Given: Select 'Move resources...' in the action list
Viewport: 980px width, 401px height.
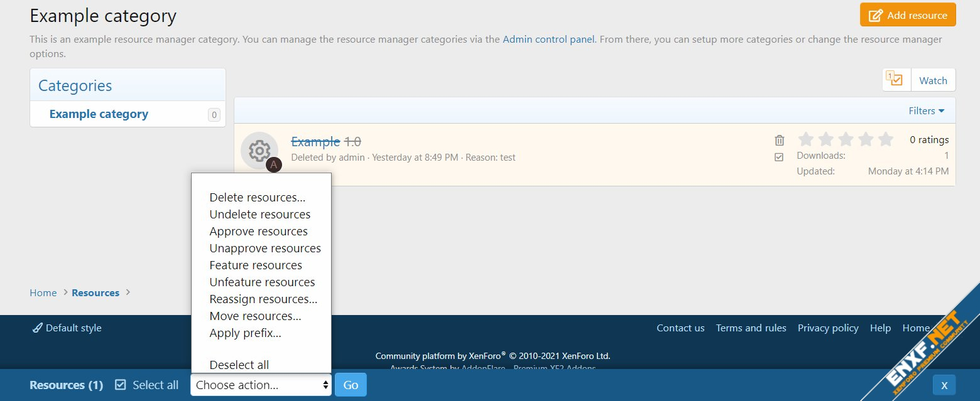Looking at the screenshot, I should (256, 316).
